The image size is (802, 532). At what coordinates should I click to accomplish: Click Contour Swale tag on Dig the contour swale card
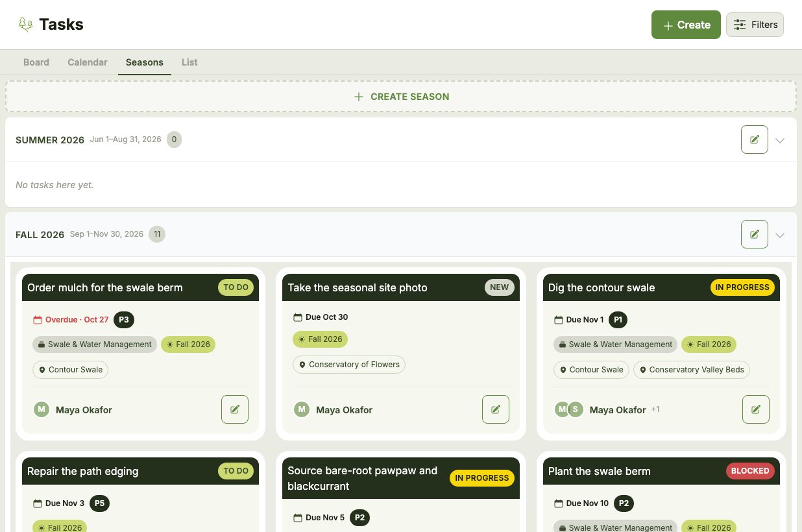pyautogui.click(x=591, y=370)
